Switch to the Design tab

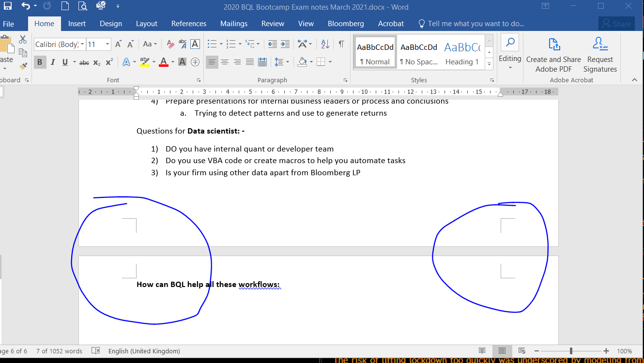click(111, 24)
